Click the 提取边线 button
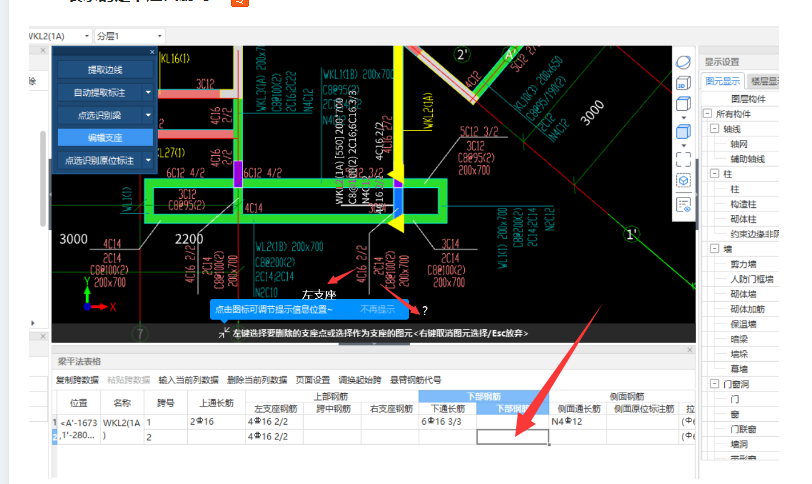812x484 pixels. click(x=105, y=70)
